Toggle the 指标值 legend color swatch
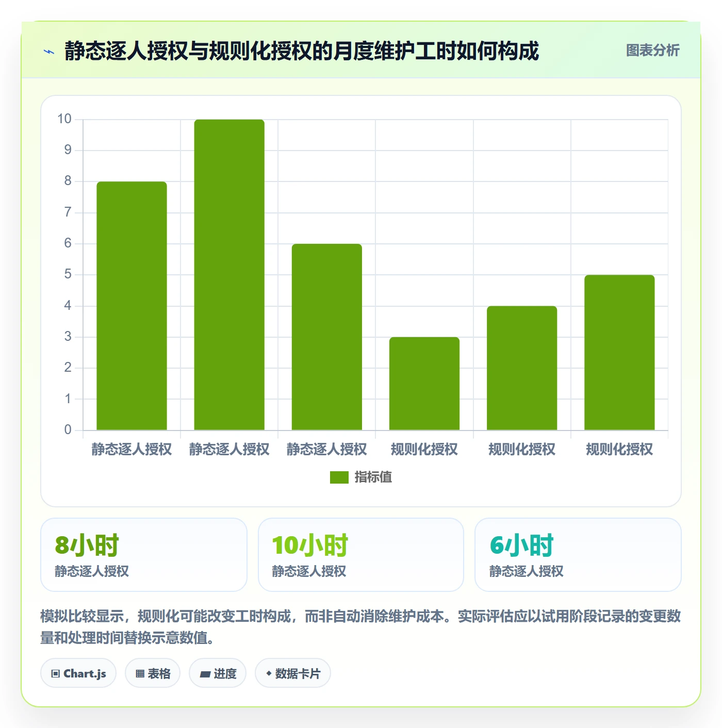 tap(339, 477)
